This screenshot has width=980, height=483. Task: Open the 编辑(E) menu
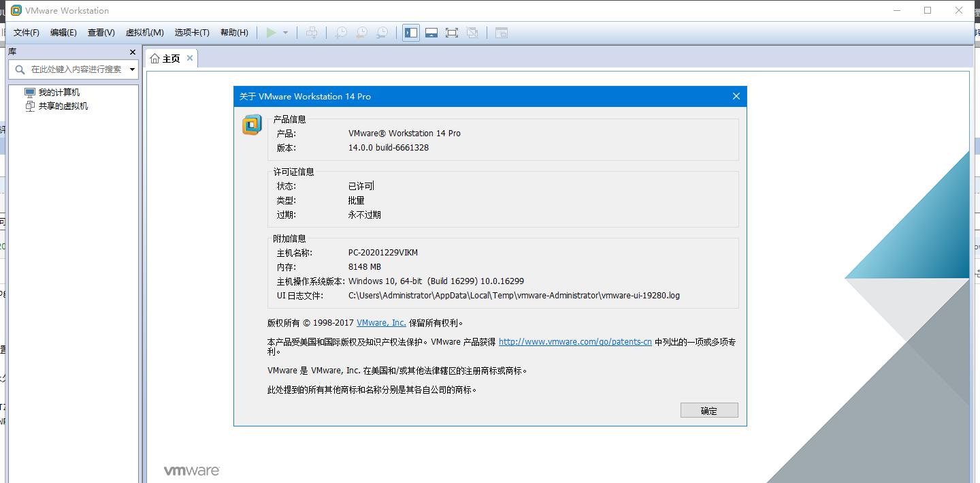point(63,33)
